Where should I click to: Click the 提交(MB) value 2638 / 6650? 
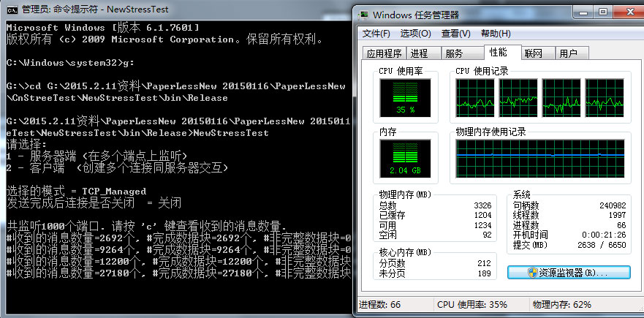pos(602,246)
